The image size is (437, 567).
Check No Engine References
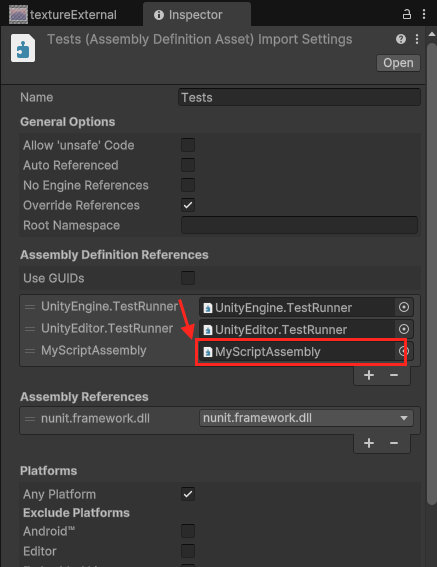click(x=188, y=185)
